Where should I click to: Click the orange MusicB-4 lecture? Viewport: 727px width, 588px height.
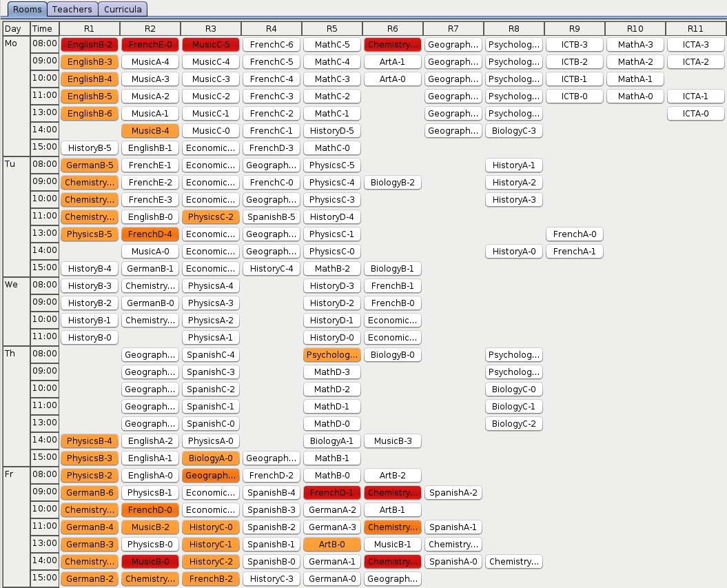click(x=150, y=131)
